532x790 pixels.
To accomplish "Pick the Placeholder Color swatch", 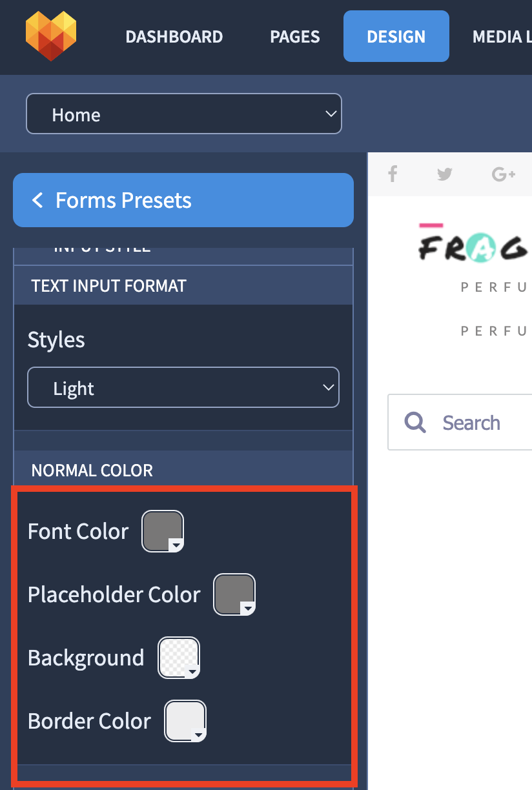I will click(x=234, y=594).
